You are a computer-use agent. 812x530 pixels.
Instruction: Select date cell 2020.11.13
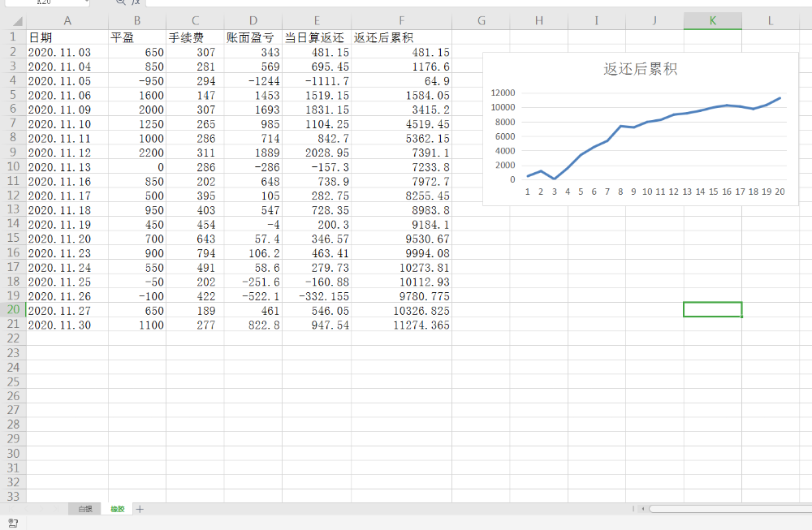click(x=67, y=167)
